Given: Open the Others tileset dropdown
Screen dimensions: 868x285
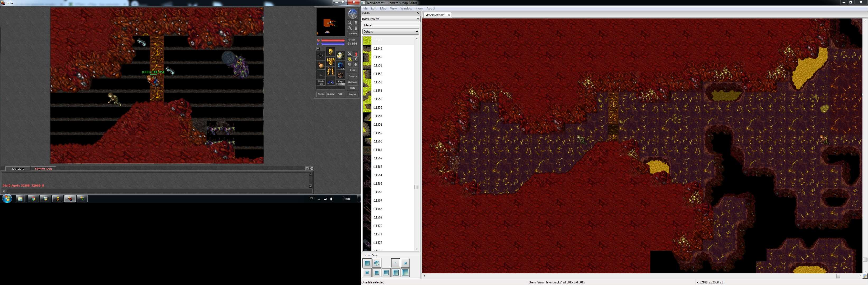Looking at the screenshot, I should pyautogui.click(x=390, y=32).
